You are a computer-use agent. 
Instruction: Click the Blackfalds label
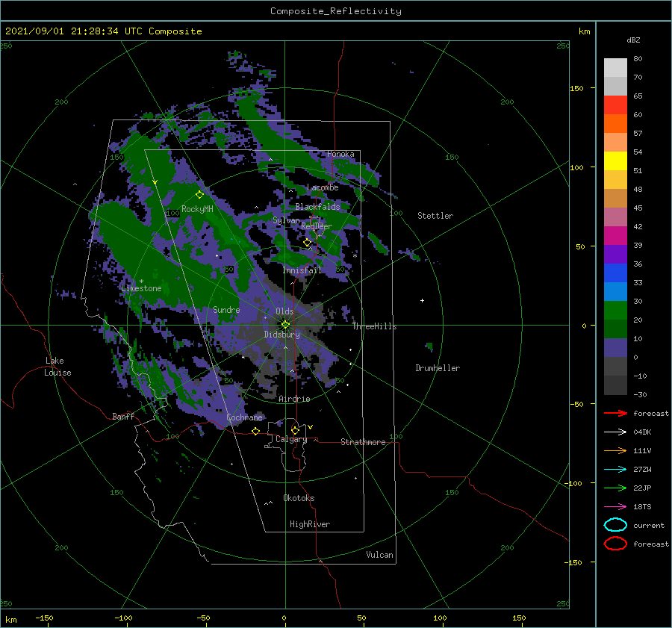[317, 207]
